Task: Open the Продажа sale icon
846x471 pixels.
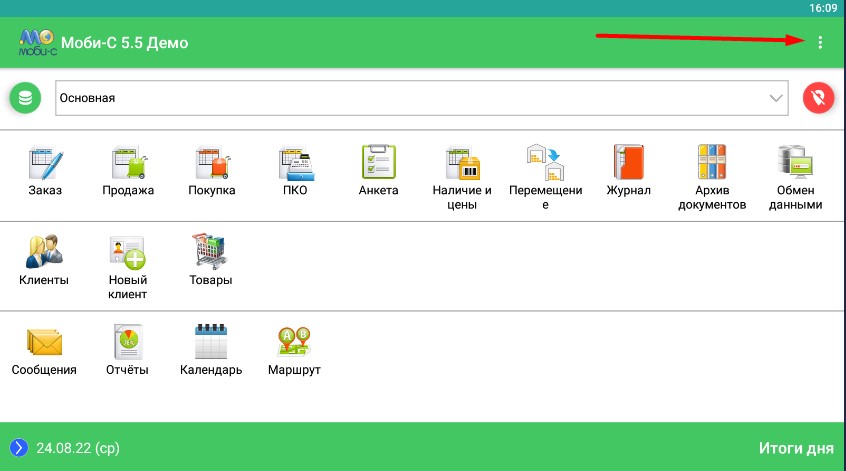Action: pos(128,170)
